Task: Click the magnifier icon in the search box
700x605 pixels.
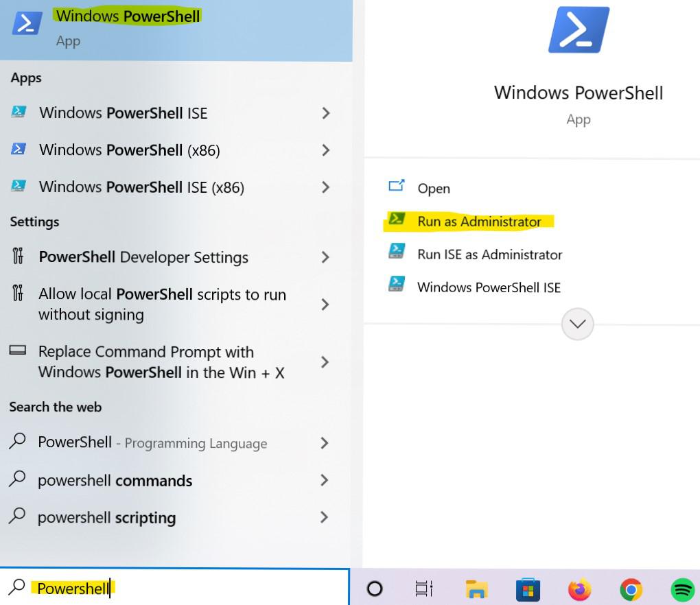Action: [17, 586]
